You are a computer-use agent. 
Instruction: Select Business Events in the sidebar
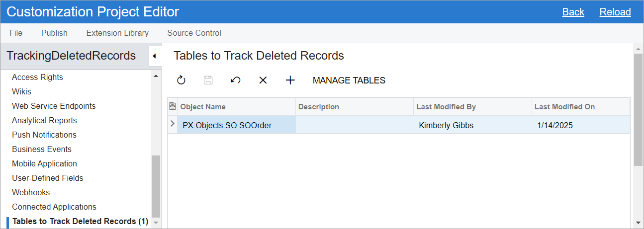(42, 149)
